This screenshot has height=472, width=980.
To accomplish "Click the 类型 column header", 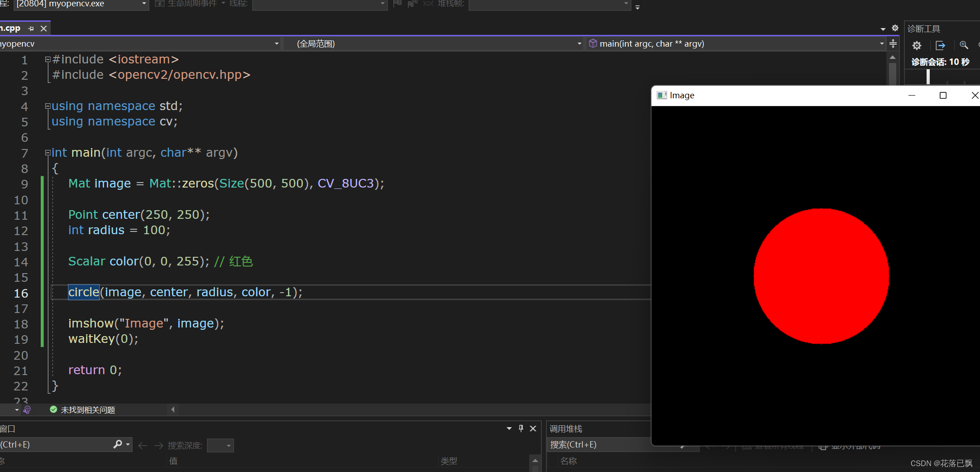I will click(x=449, y=461).
